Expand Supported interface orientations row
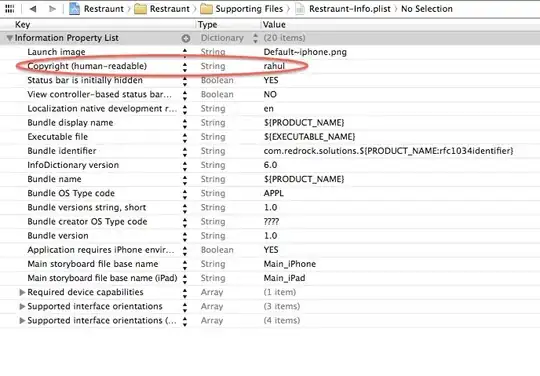Screen dimensions: 540x376 coord(22,306)
